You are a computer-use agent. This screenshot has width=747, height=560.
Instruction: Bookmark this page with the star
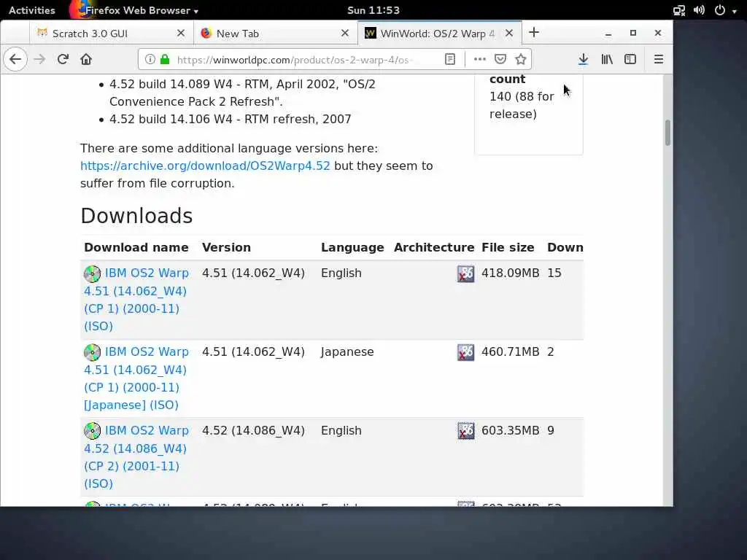tap(521, 60)
